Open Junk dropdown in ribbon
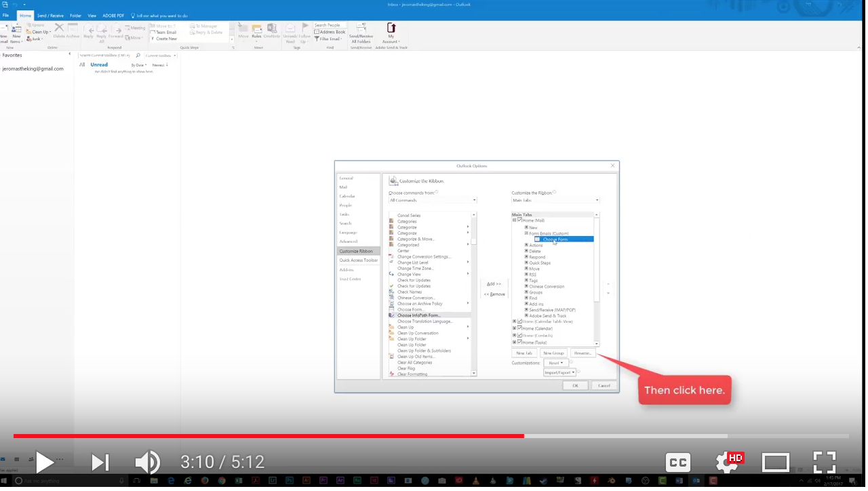The width and height of the screenshot is (868, 491). pyautogui.click(x=35, y=39)
